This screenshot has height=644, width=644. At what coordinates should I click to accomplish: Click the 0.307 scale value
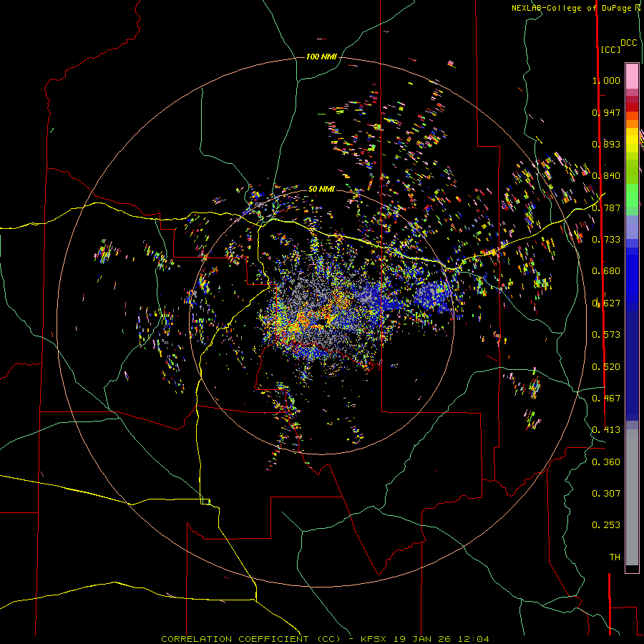coord(606,494)
